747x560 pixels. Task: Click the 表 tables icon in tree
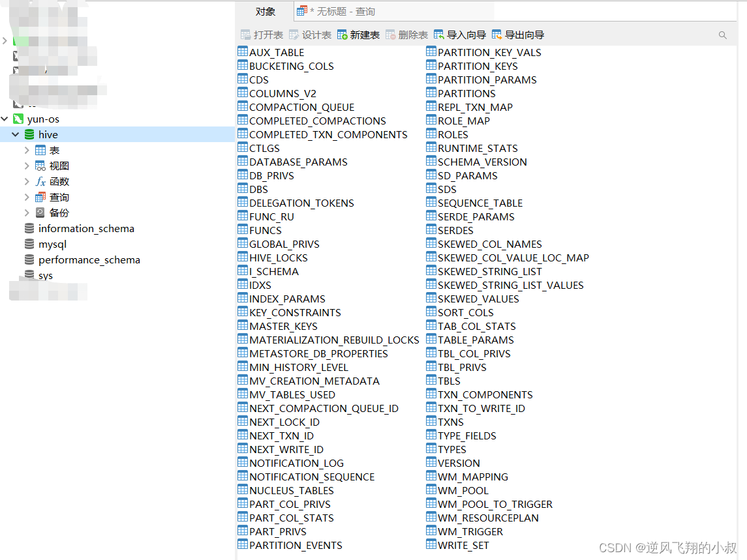[40, 151]
